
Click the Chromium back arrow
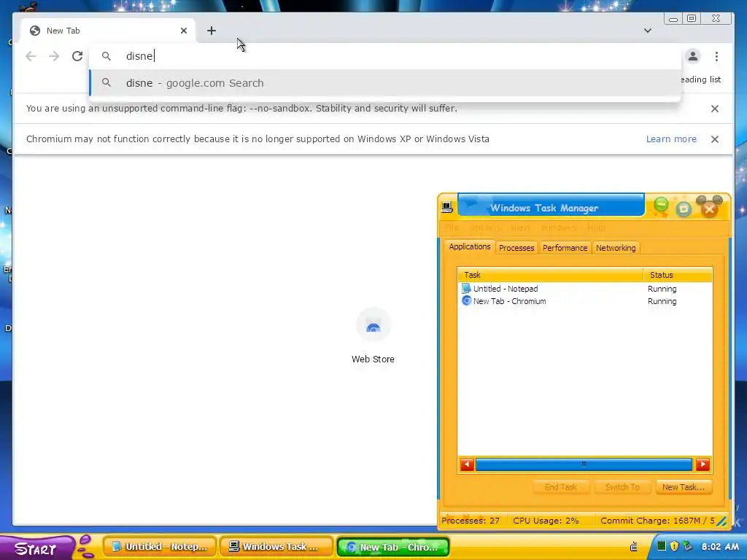click(x=31, y=56)
